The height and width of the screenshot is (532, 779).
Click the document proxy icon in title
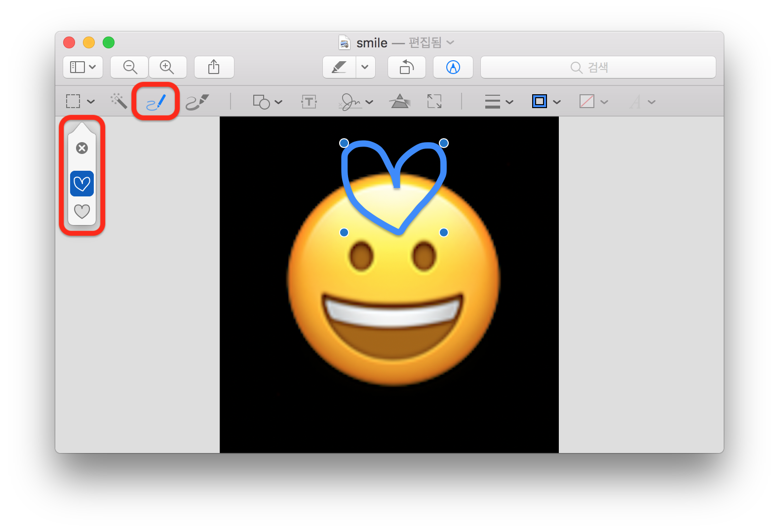click(x=345, y=43)
